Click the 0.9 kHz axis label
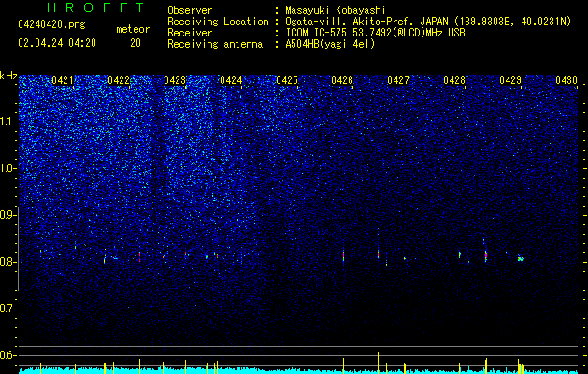The image size is (588, 374). (x=7, y=215)
